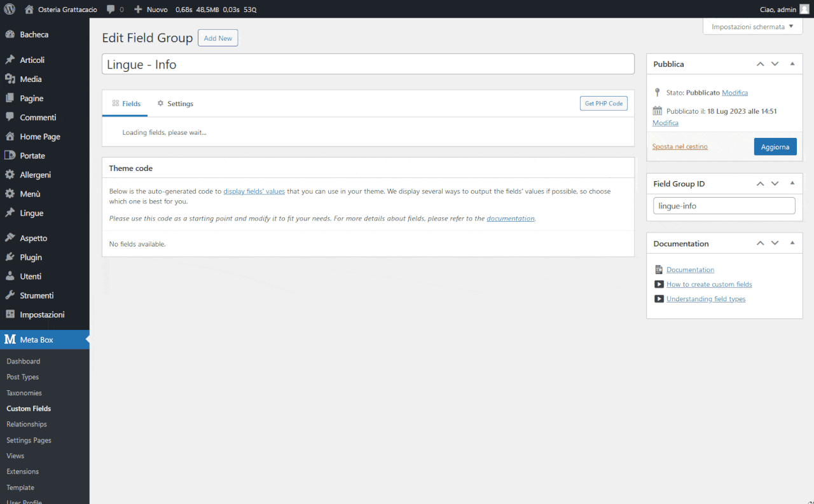Switch to the Fields tab
Viewport: 814px width, 504px height.
coord(125,104)
